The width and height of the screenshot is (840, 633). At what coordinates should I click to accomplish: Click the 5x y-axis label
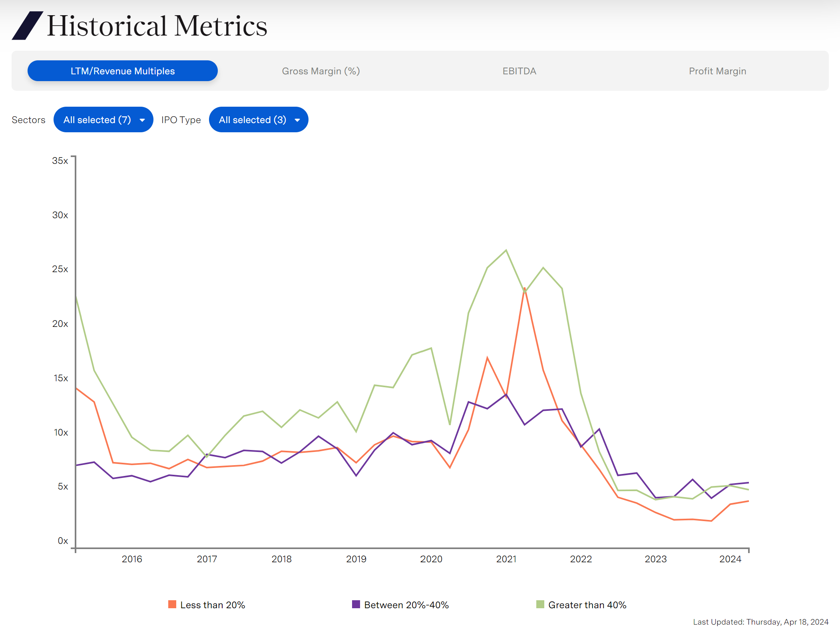pos(63,486)
